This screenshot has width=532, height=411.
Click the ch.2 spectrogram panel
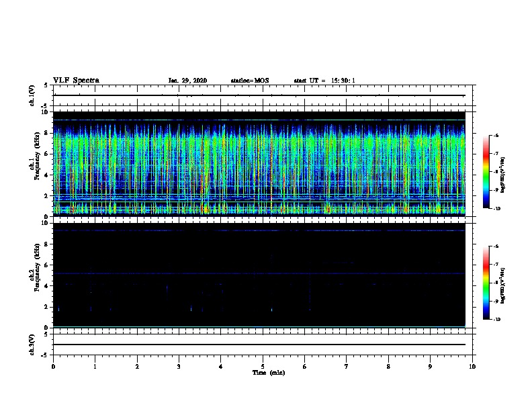point(259,275)
